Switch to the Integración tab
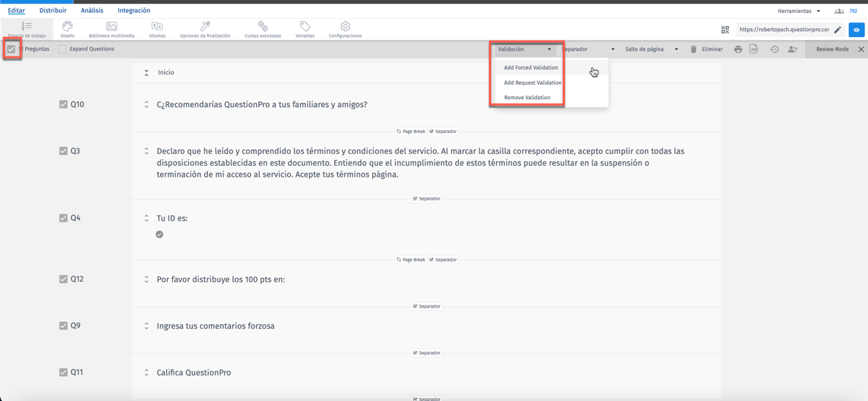 (134, 11)
